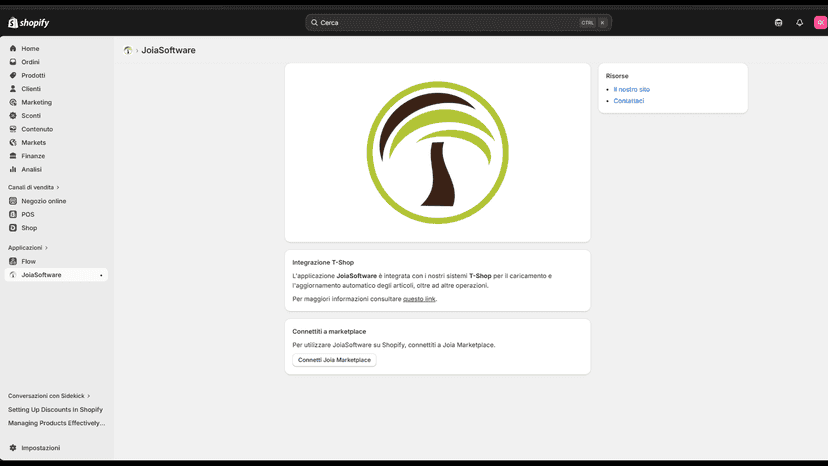Viewport: 828px width, 466px height.
Task: Click Connetti Joia Marketplace button
Action: click(x=334, y=360)
